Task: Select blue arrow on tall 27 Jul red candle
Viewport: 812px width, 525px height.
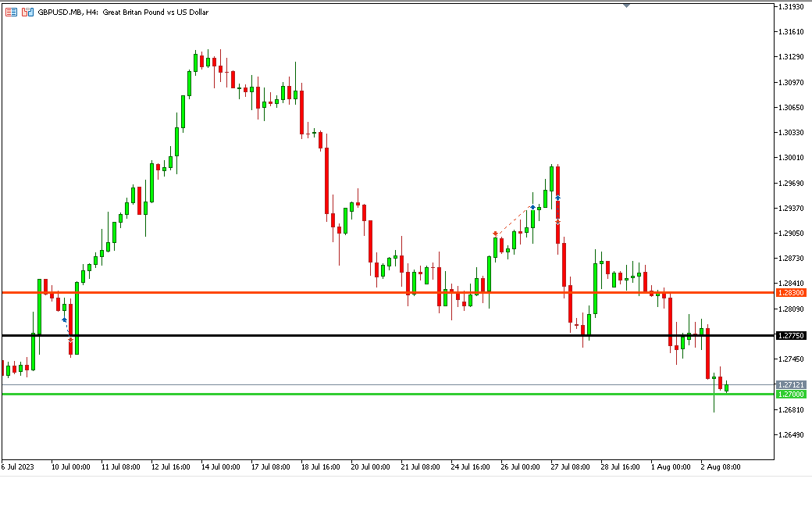Action: pos(557,198)
